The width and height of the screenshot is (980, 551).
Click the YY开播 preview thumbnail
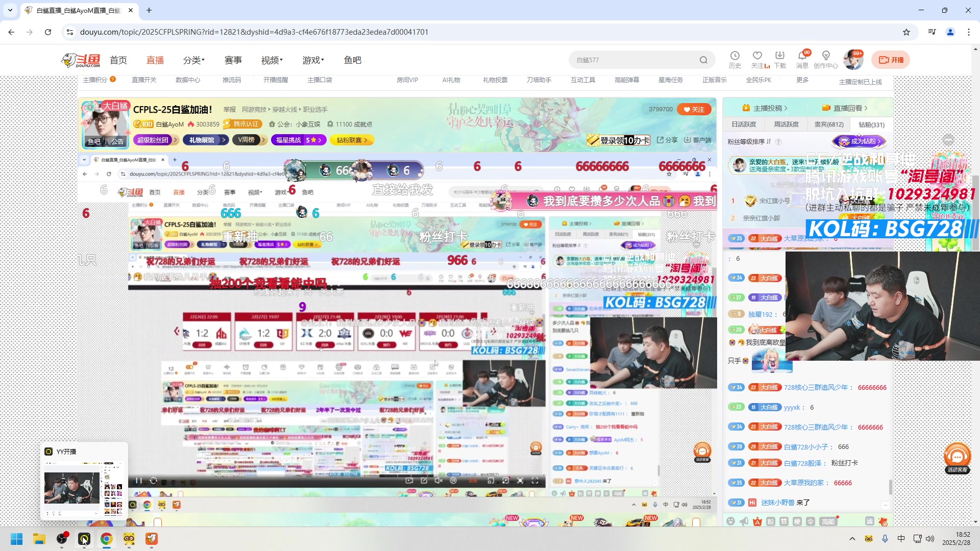tap(84, 489)
